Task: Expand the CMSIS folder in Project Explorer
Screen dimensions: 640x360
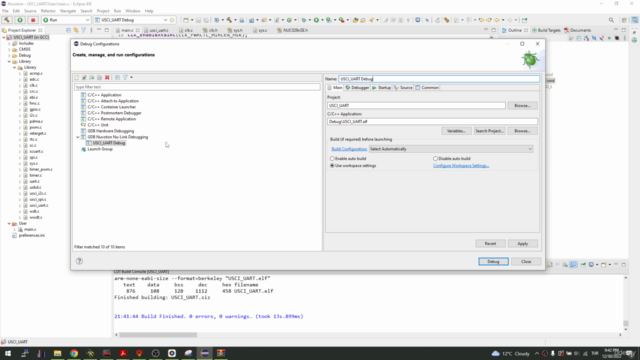Action: 9,49
